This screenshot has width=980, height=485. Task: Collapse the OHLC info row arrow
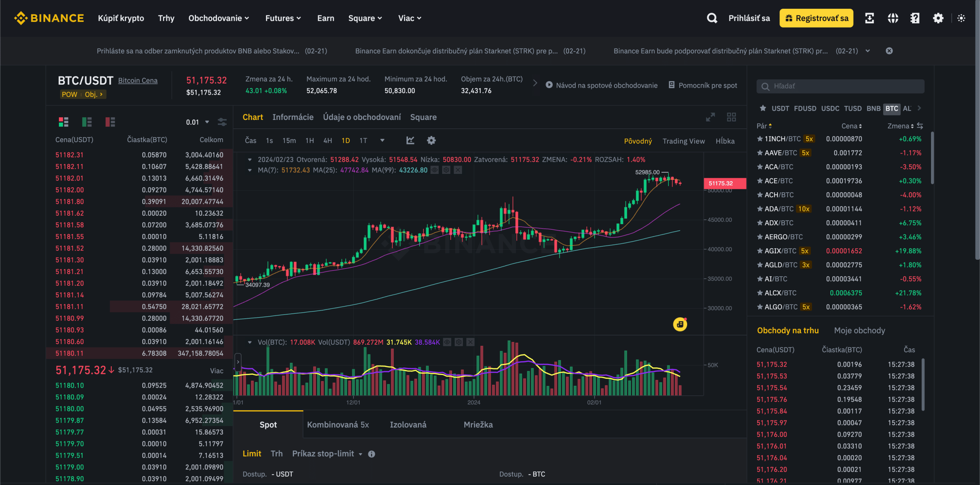pyautogui.click(x=250, y=160)
